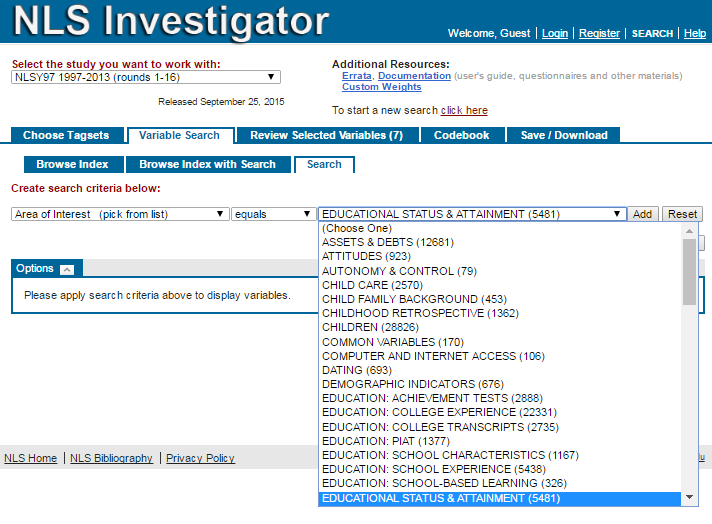Image resolution: width=712 pixels, height=524 pixels.
Task: Open the equals operator dropdown
Action: coord(274,214)
